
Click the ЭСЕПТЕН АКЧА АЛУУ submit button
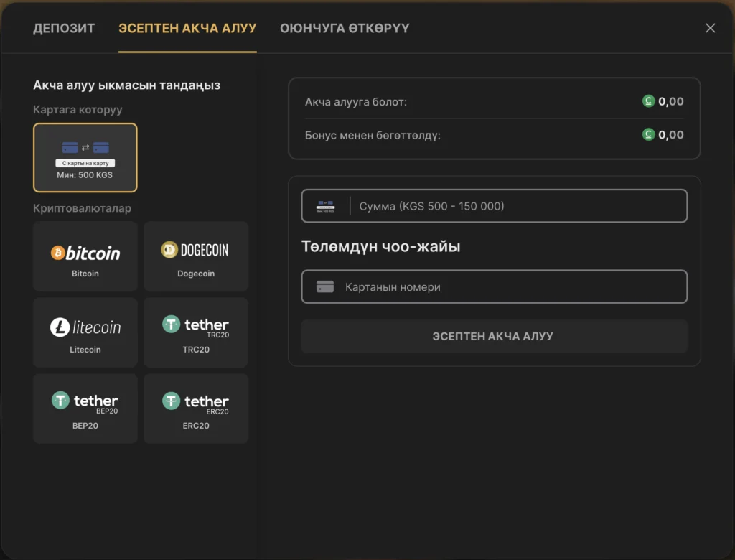click(x=494, y=336)
